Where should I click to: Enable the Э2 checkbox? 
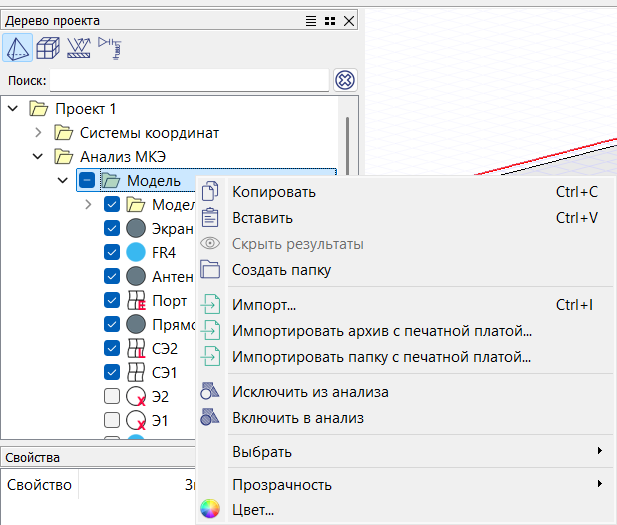112,396
